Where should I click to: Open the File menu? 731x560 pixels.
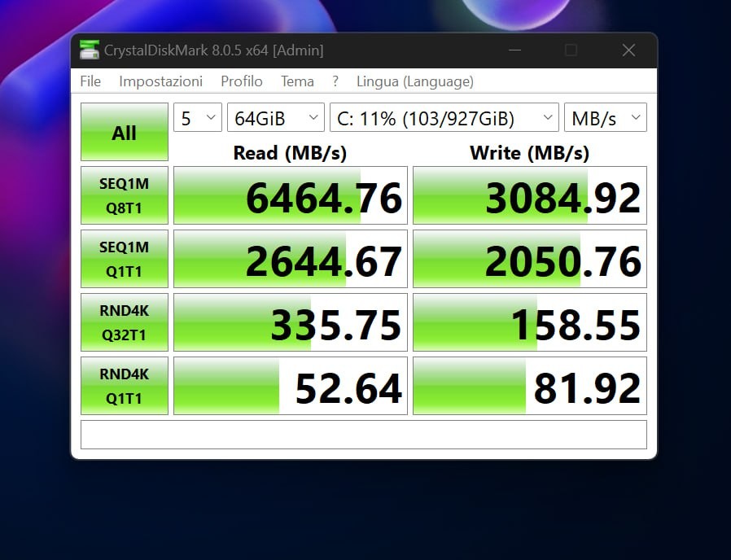[x=90, y=81]
